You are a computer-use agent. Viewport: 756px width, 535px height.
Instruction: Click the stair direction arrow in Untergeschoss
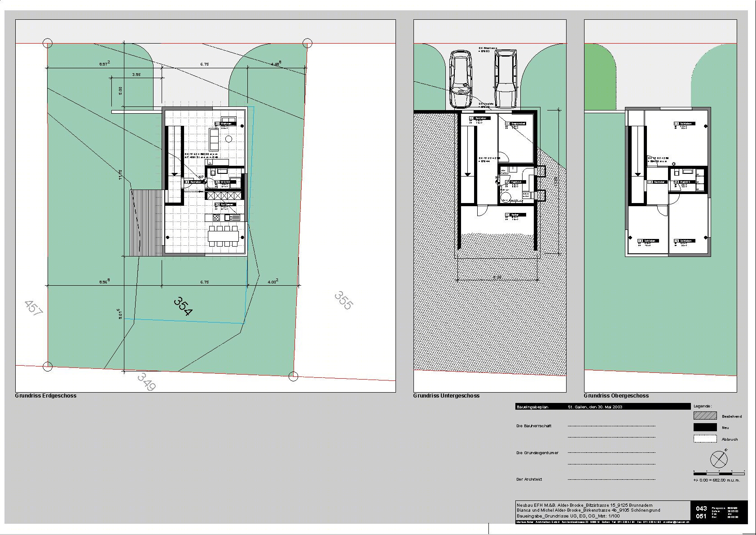[x=467, y=151]
